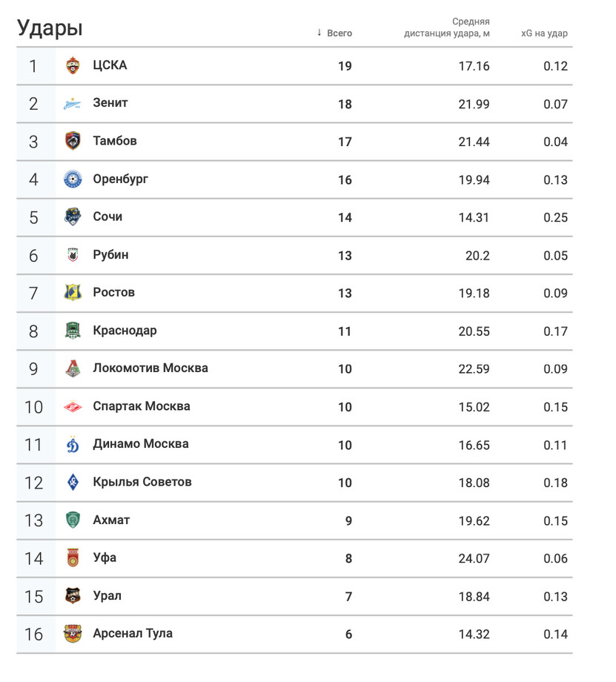Click the Sochi club logo icon
616x682 pixels.
[x=73, y=217]
